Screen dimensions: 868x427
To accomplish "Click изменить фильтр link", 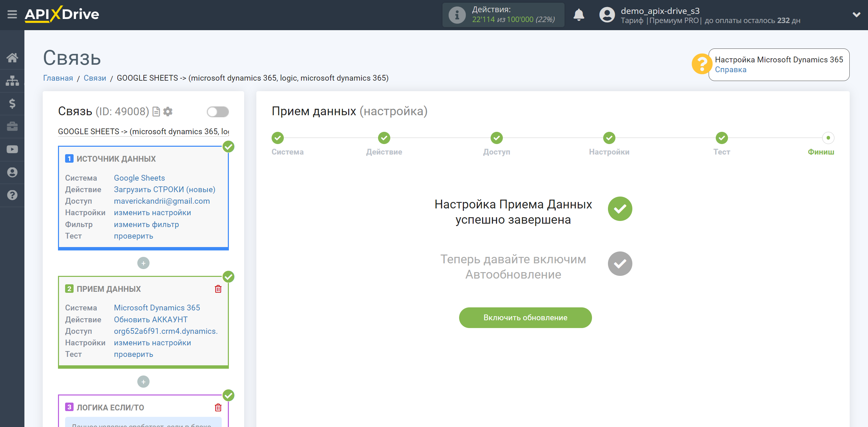I will click(146, 224).
